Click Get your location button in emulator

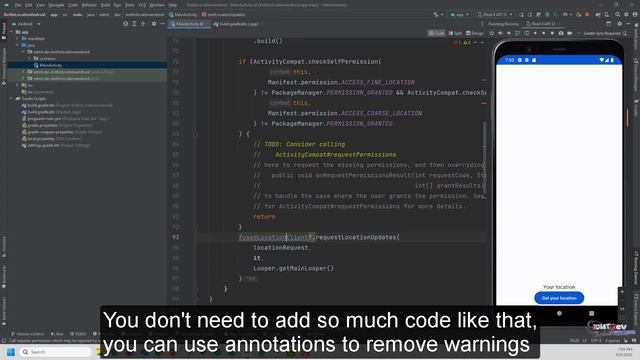coord(559,298)
